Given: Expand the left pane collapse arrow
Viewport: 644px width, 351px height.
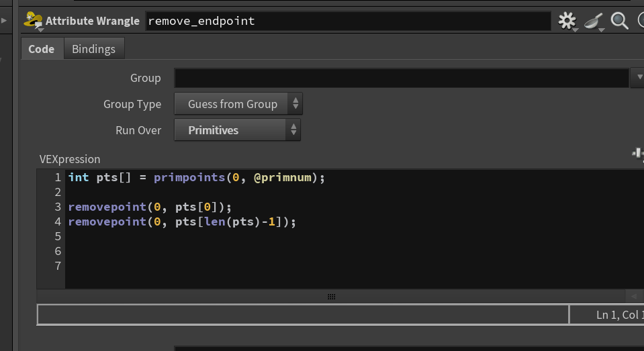Looking at the screenshot, I should click(x=4, y=20).
